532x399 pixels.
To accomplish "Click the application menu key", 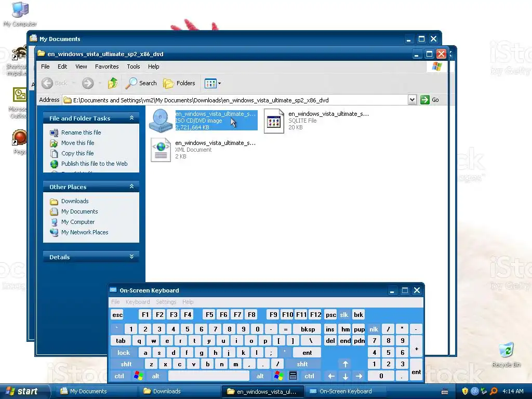I will 293,376.
